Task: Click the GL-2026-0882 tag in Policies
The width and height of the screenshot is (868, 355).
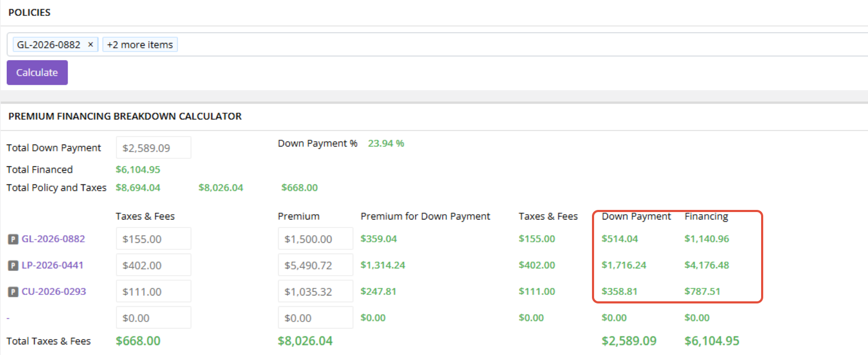Action: (x=48, y=45)
